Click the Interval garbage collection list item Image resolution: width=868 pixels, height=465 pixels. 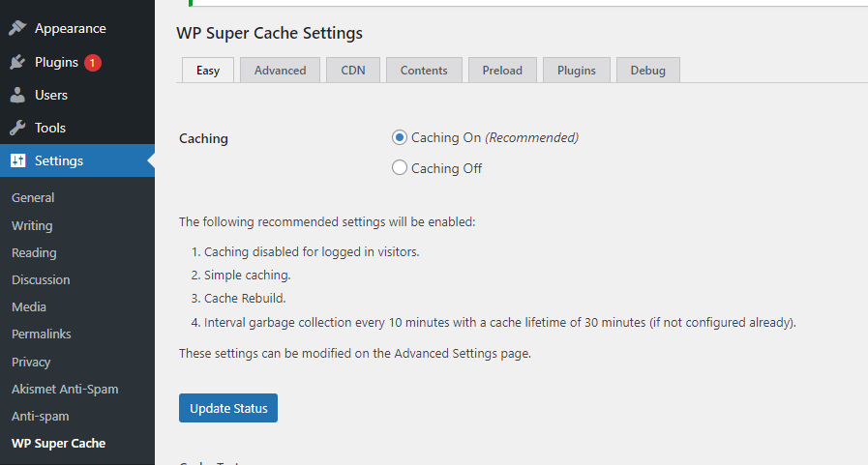pos(500,322)
